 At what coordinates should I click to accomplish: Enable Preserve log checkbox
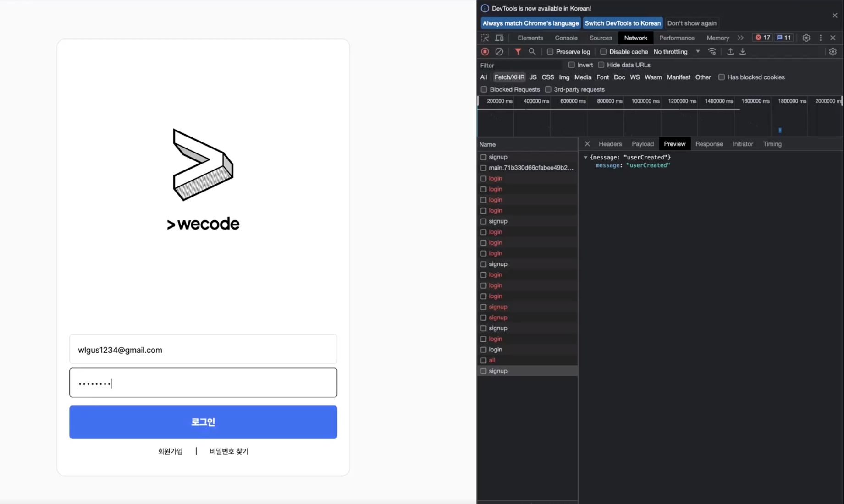[x=550, y=52]
